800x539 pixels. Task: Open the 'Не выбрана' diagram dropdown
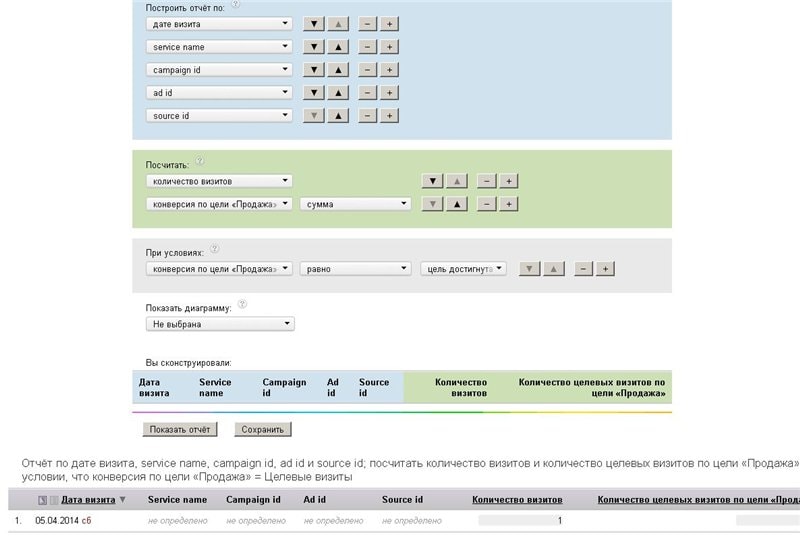click(x=220, y=324)
